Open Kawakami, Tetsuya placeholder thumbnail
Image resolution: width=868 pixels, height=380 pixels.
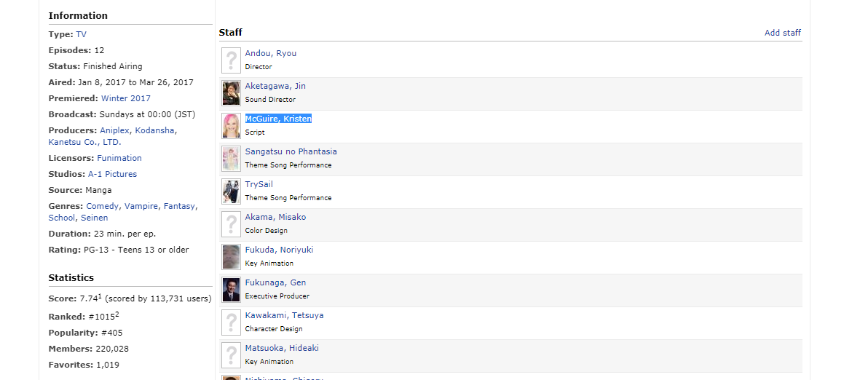[x=231, y=322]
